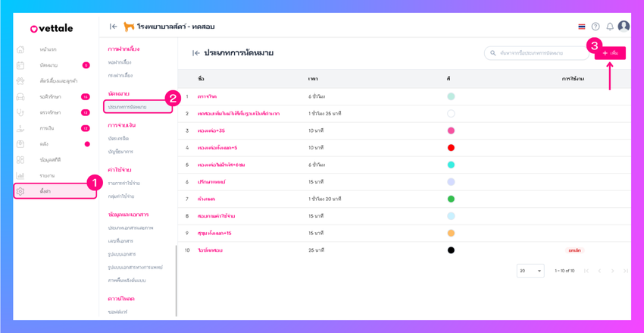Viewport: 644px width, 333px height.
Task: Go to the next page of results
Action: click(612, 271)
